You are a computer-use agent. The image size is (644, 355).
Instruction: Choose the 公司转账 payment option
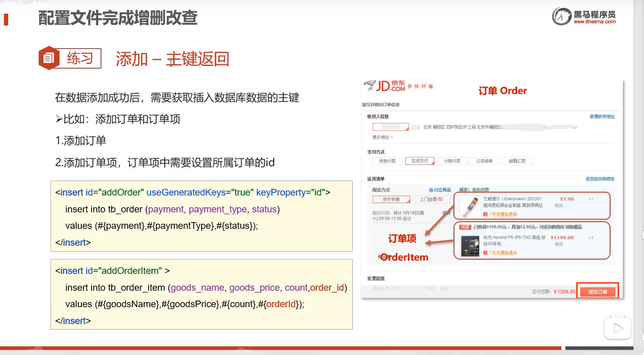[485, 161]
